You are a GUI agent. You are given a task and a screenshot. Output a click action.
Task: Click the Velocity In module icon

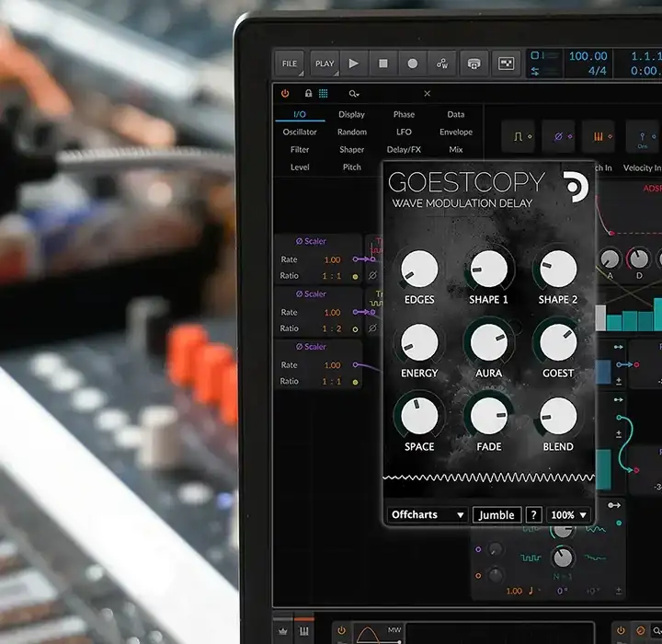click(643, 136)
